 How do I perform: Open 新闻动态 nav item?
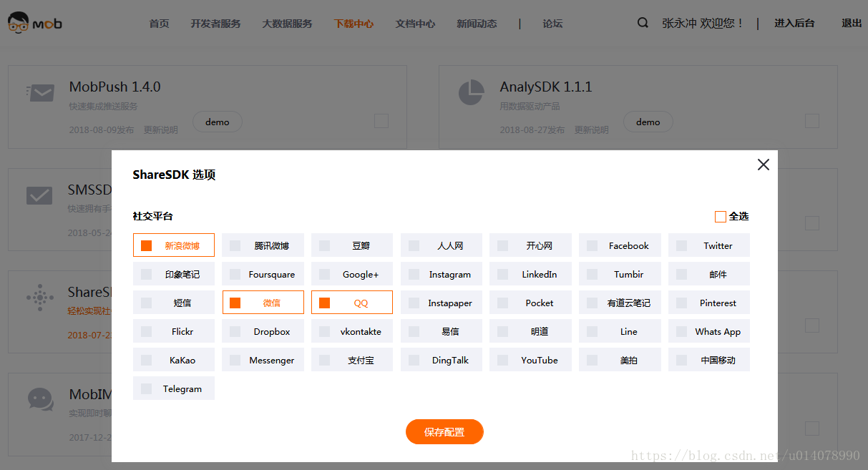(477, 24)
